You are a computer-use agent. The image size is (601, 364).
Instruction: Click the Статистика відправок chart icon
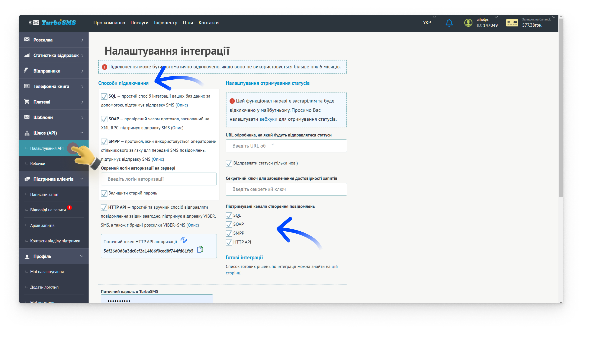tap(27, 55)
